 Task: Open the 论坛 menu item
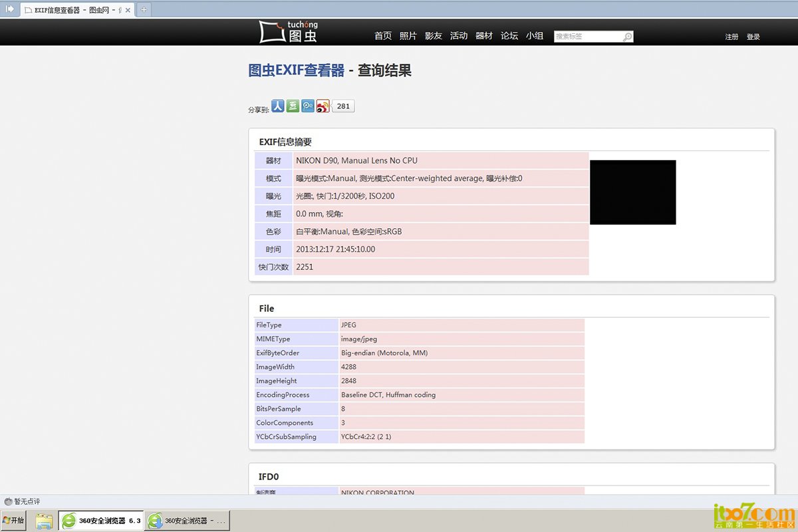click(x=509, y=36)
